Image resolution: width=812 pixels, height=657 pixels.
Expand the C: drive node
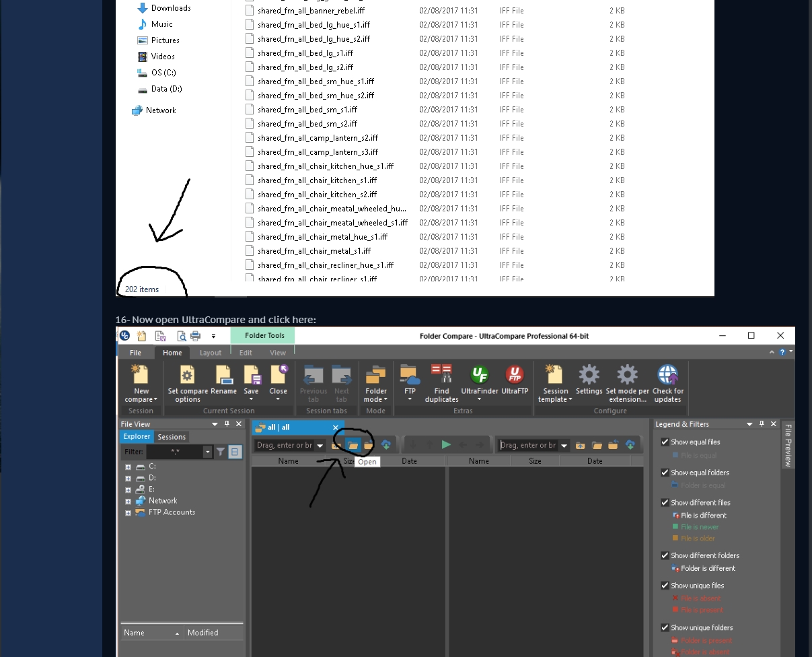click(x=128, y=466)
